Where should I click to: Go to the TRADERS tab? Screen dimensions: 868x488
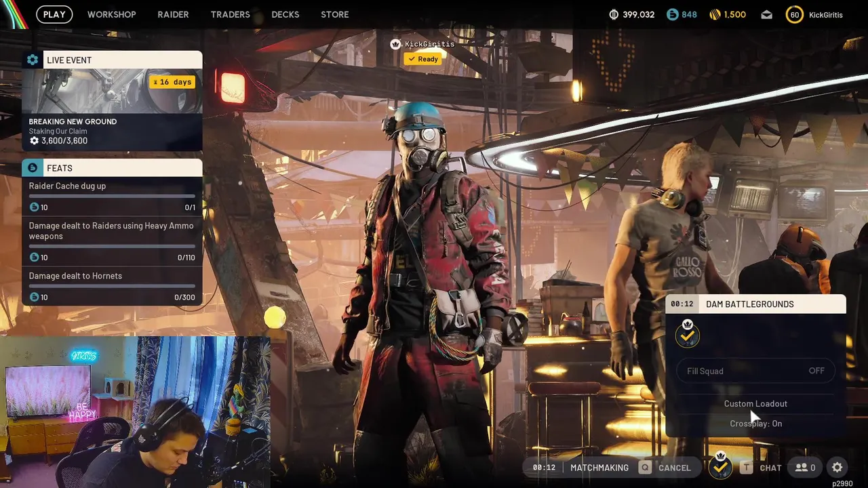[x=230, y=14]
